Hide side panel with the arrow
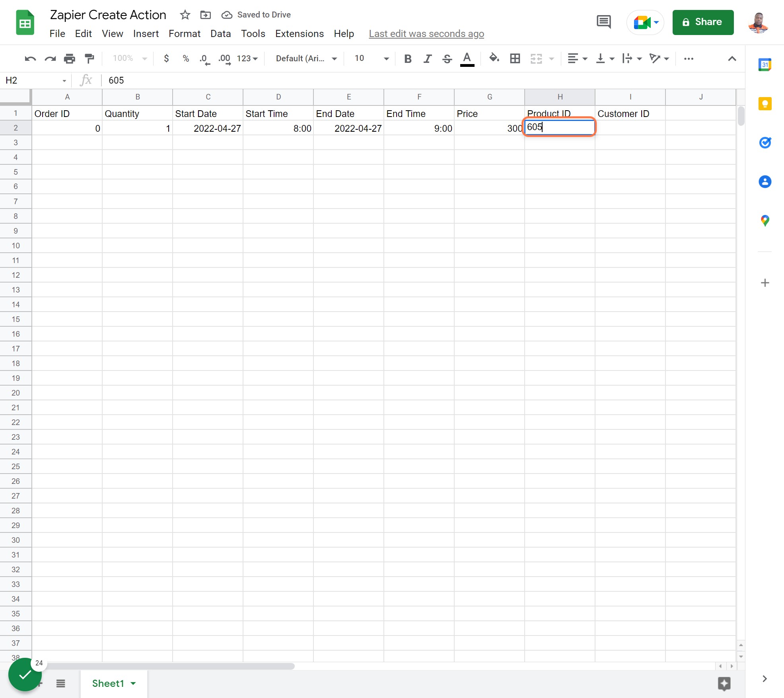This screenshot has height=698, width=784. (x=765, y=679)
